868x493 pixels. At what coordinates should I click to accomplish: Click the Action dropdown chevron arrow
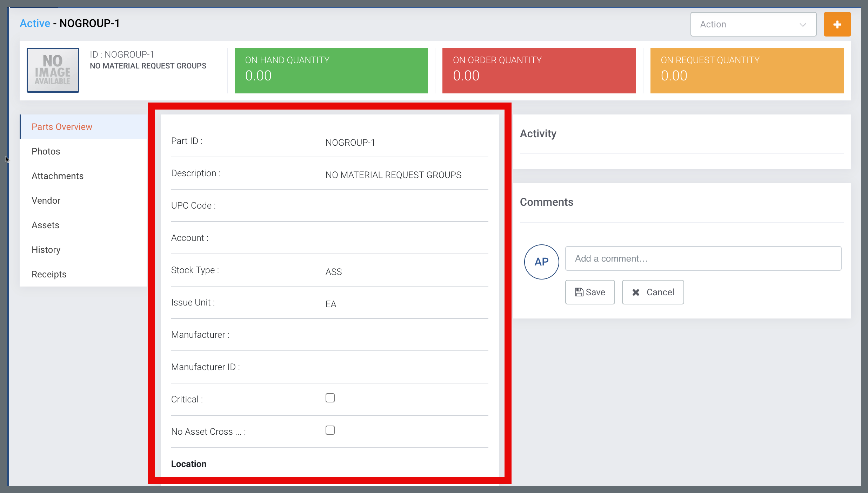point(803,25)
